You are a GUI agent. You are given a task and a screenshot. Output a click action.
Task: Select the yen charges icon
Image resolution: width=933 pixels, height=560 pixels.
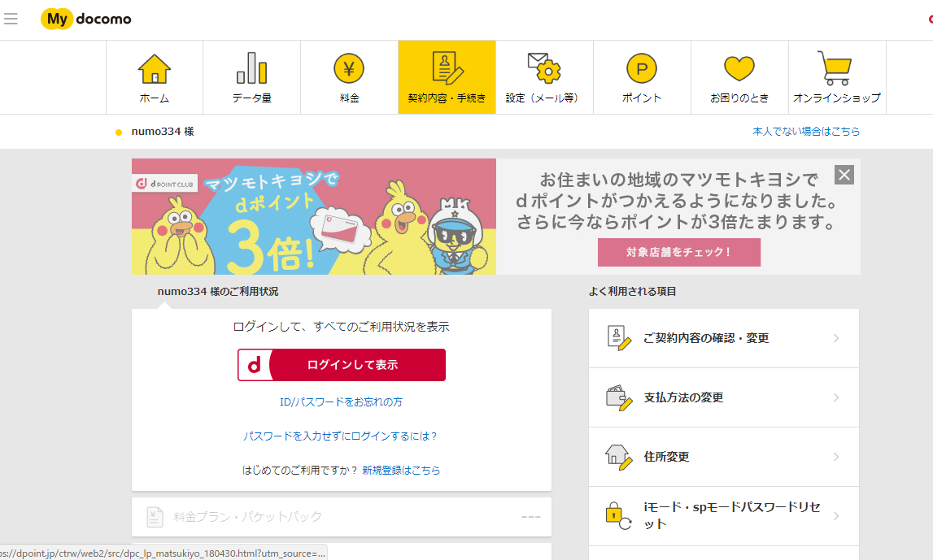pos(349,69)
